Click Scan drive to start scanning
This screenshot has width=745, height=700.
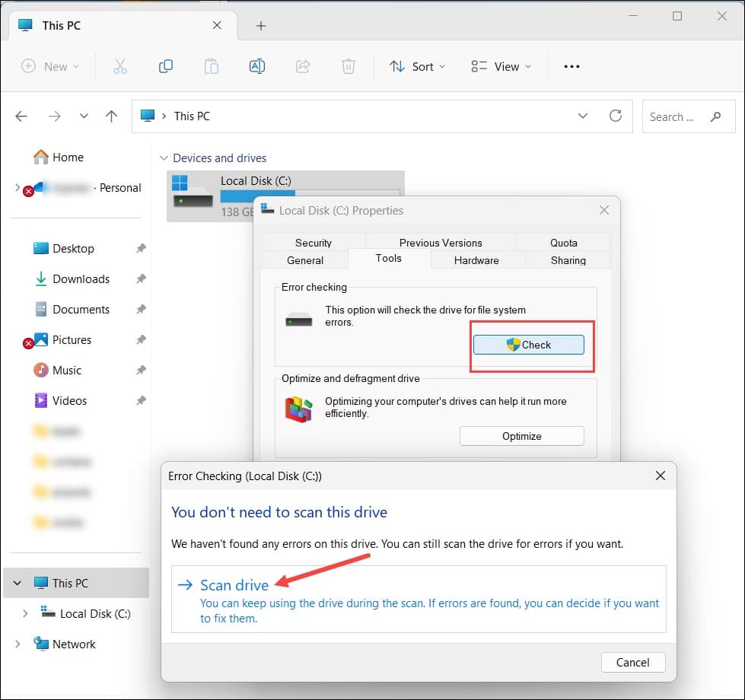(419, 599)
